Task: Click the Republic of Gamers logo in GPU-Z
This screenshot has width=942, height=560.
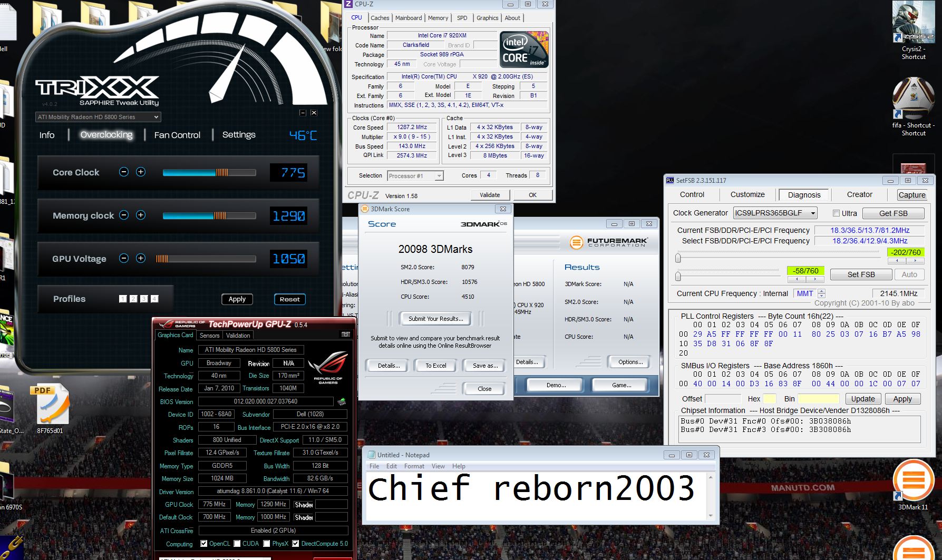Action: click(328, 368)
